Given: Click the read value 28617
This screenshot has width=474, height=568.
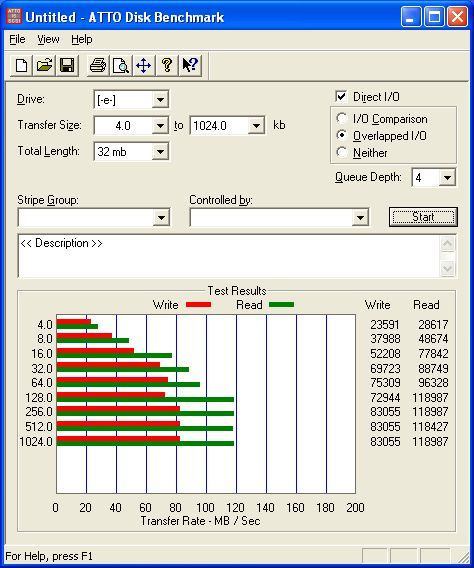Looking at the screenshot, I should tap(433, 324).
